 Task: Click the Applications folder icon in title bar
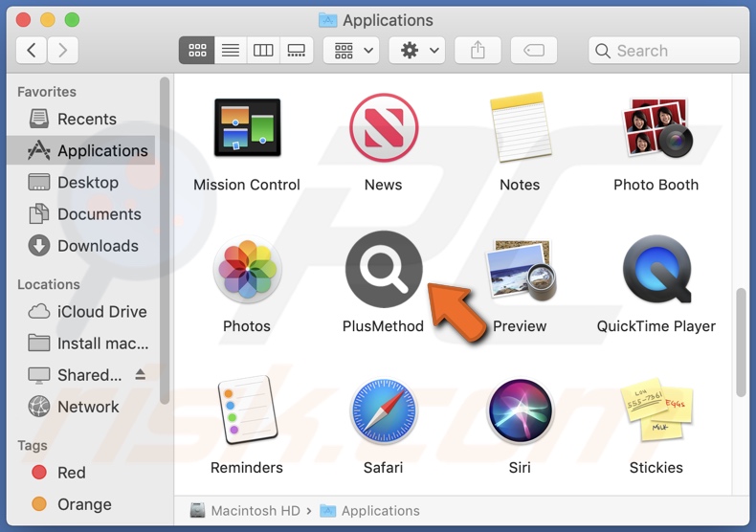pyautogui.click(x=328, y=20)
